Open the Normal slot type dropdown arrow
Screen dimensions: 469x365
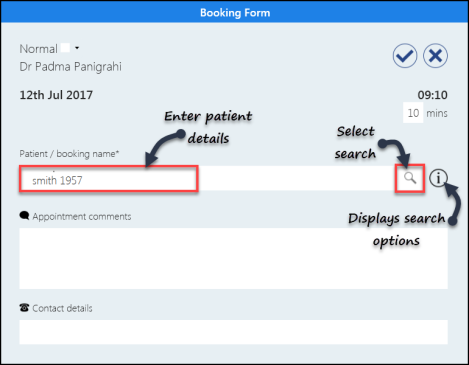point(77,48)
